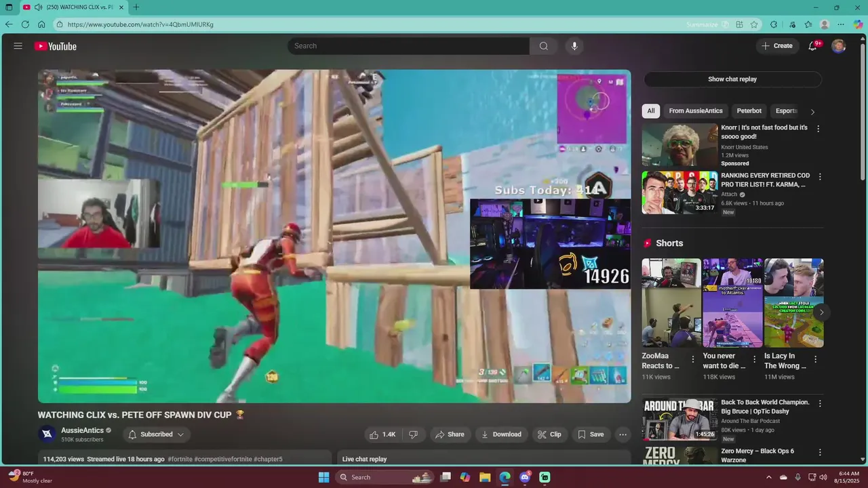The height and width of the screenshot is (488, 868).
Task: Open options for ZooMaa Reacts short
Action: tap(693, 359)
